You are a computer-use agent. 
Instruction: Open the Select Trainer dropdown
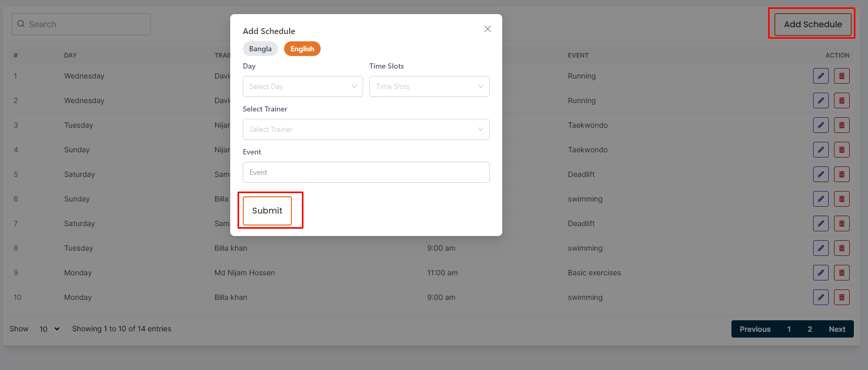point(366,129)
